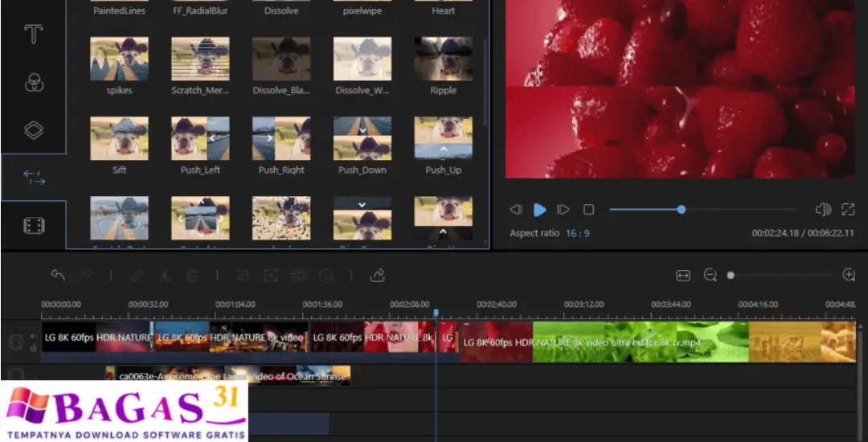
Task: Click the pixelwipe transition label
Action: [362, 10]
